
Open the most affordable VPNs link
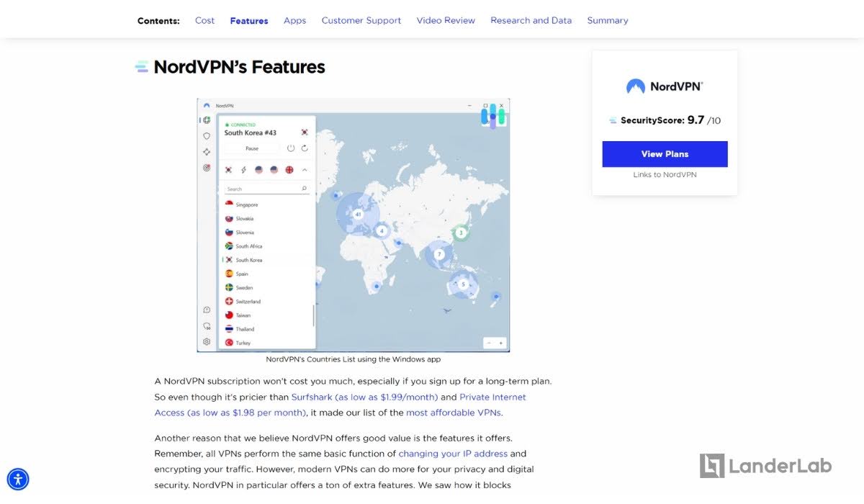pos(454,413)
